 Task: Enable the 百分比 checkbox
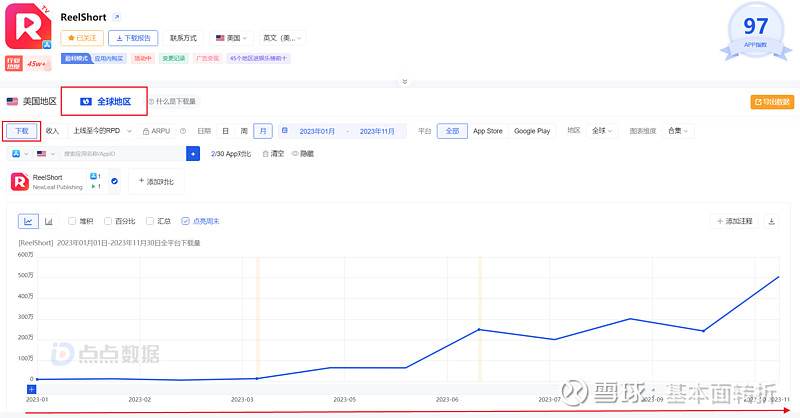coord(109,221)
